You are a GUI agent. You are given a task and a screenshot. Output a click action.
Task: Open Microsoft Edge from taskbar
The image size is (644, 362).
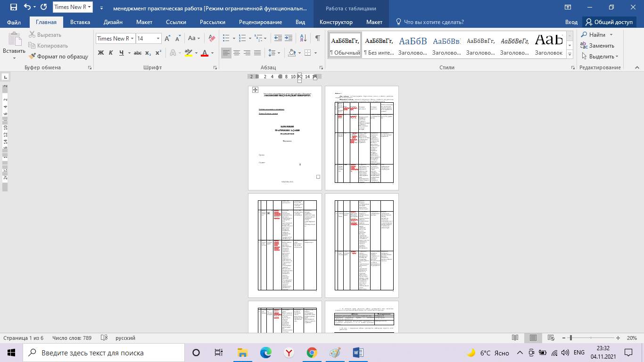[266, 353]
